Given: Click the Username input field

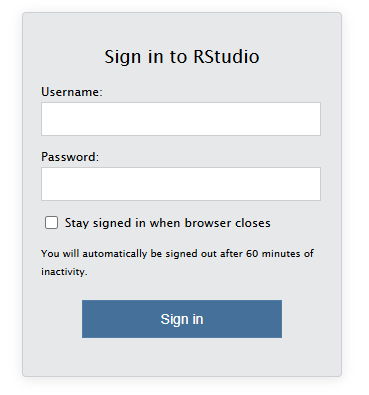Looking at the screenshot, I should (x=181, y=119).
